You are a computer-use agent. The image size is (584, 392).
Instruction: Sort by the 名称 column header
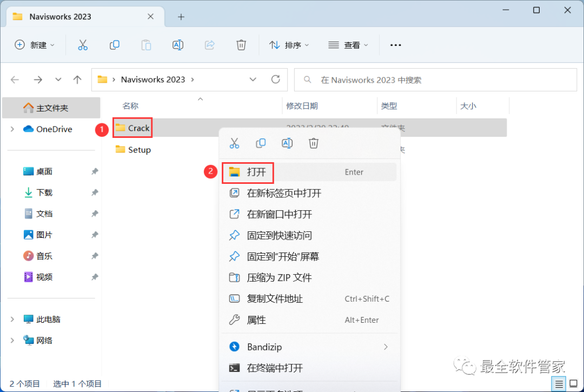coord(130,106)
